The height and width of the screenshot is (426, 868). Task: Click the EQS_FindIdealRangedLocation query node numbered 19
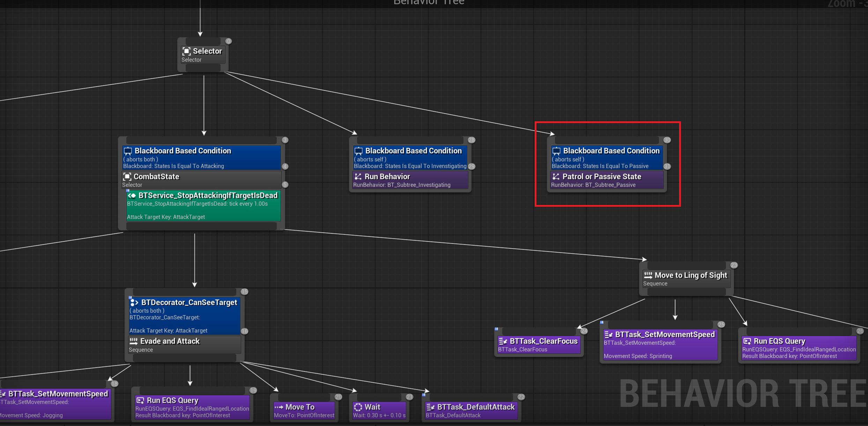[192, 407]
